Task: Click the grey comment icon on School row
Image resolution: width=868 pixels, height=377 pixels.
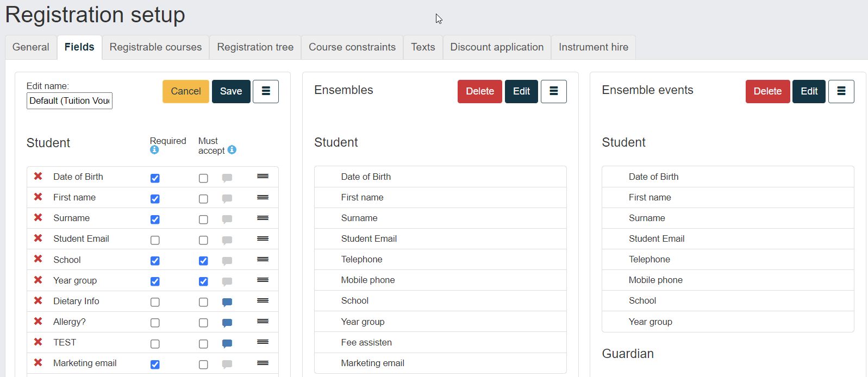Action: coord(227,261)
